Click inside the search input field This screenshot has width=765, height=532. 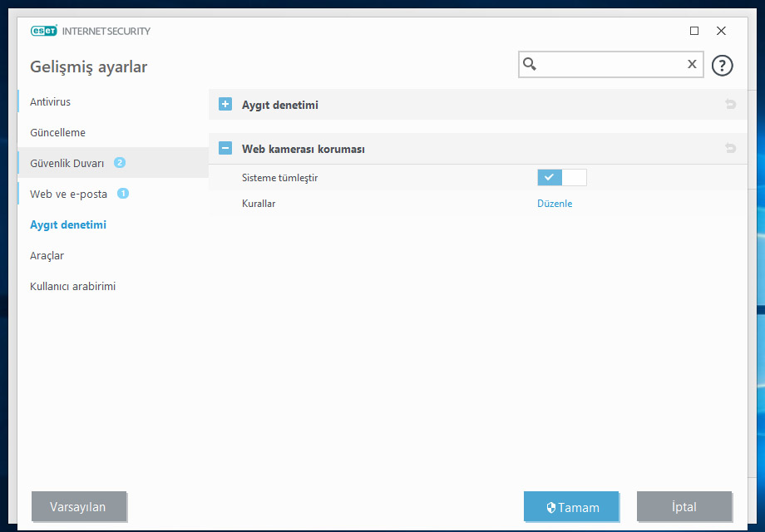[611, 64]
